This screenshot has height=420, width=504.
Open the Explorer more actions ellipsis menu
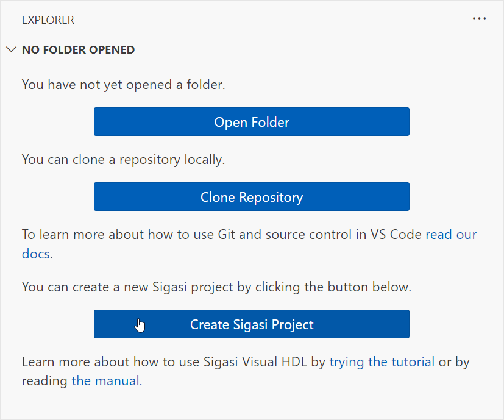pyautogui.click(x=479, y=19)
